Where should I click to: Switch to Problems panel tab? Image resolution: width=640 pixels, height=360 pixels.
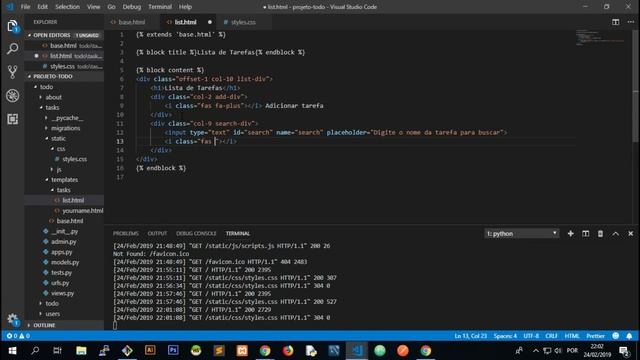click(126, 233)
